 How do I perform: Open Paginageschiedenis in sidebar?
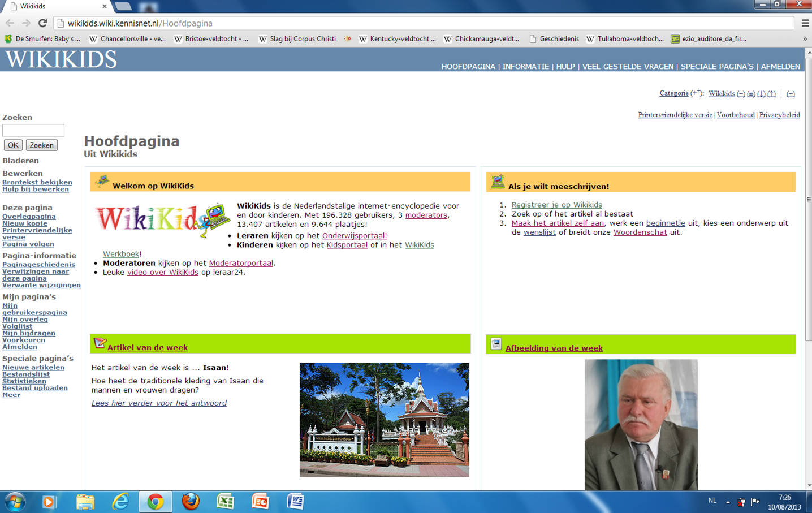pos(38,264)
